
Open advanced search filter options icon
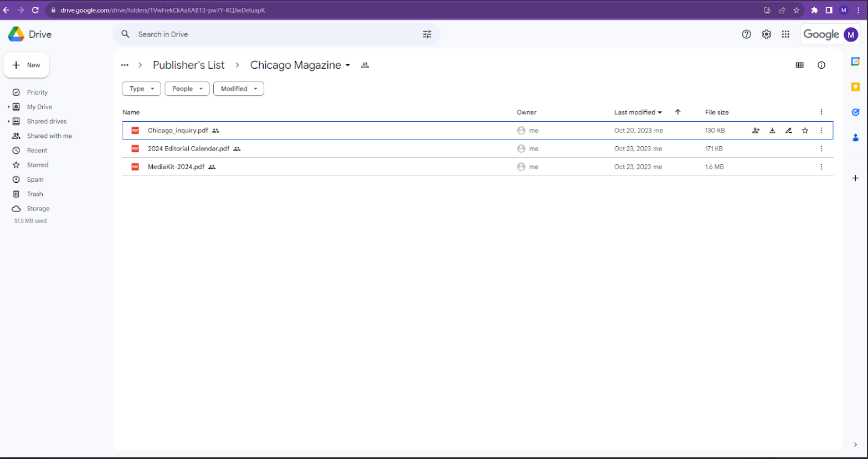(x=427, y=34)
